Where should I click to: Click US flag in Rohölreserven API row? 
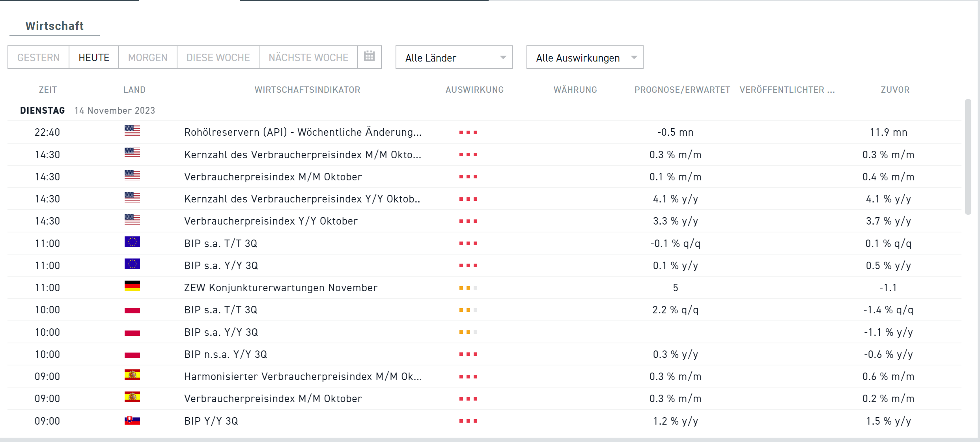(132, 131)
